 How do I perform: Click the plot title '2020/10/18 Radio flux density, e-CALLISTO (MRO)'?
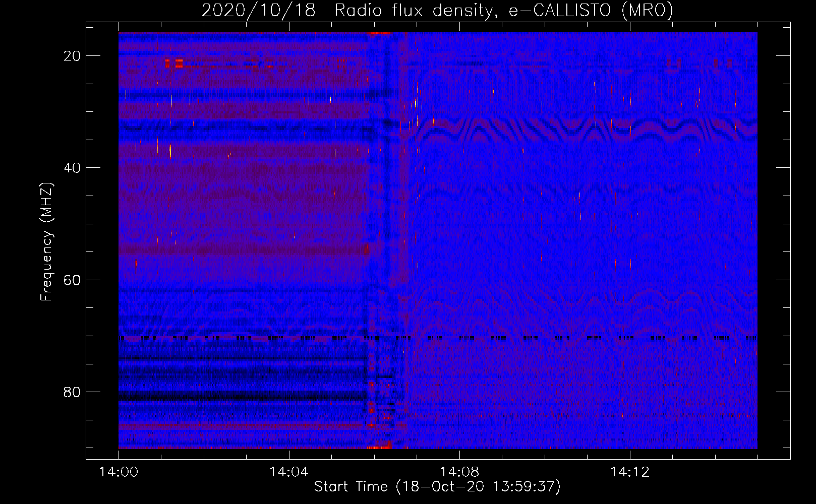tap(437, 11)
